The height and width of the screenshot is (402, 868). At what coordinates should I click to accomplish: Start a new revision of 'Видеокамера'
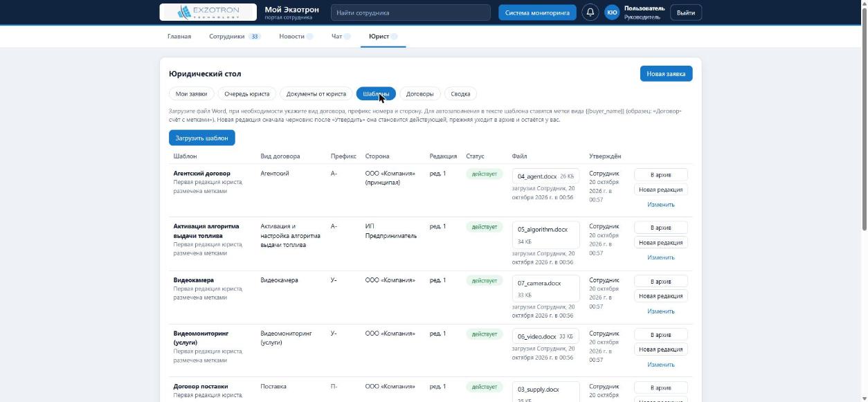(x=661, y=296)
